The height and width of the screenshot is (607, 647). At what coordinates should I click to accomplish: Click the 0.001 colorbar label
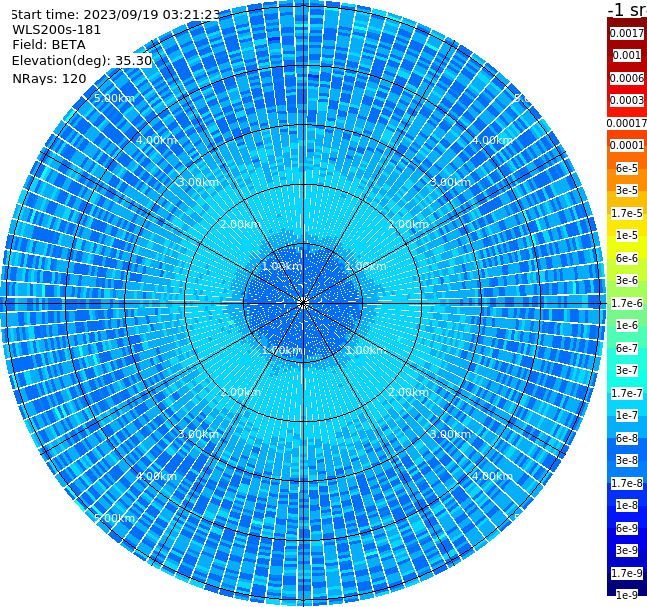pos(627,55)
